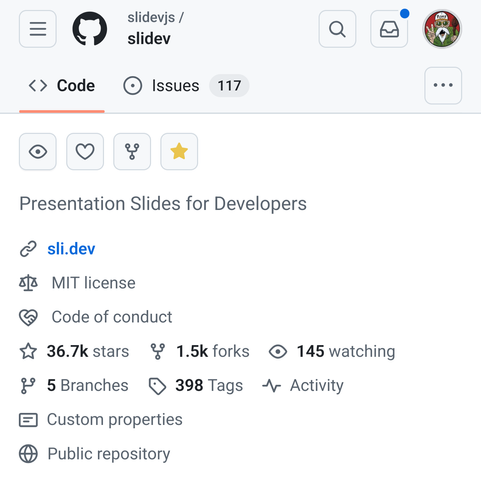This screenshot has height=479, width=481.
Task: Open the slidev repository name link
Action: click(149, 39)
